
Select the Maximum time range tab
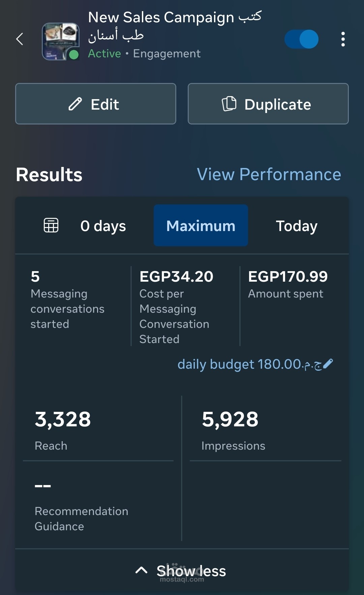201,226
